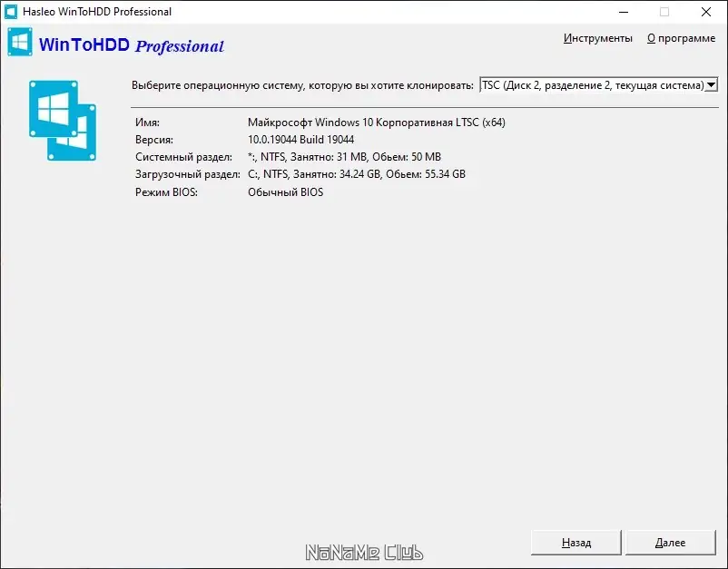Click the 'Версия:' label
Image resolution: width=728 pixels, height=569 pixels.
[154, 140]
